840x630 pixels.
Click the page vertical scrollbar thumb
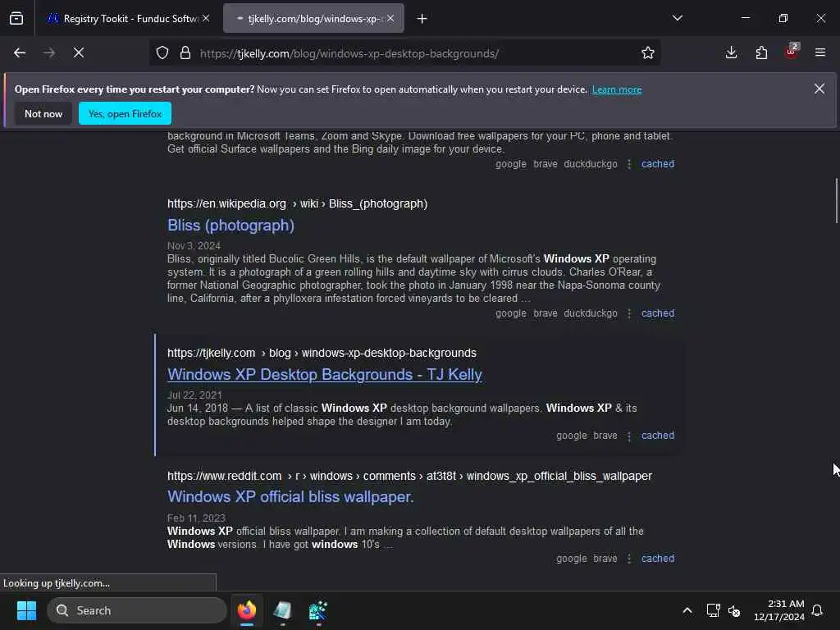[x=836, y=201]
